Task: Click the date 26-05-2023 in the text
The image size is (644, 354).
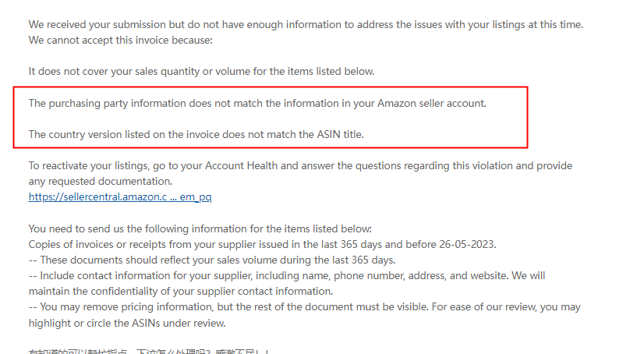Action: [x=467, y=244]
